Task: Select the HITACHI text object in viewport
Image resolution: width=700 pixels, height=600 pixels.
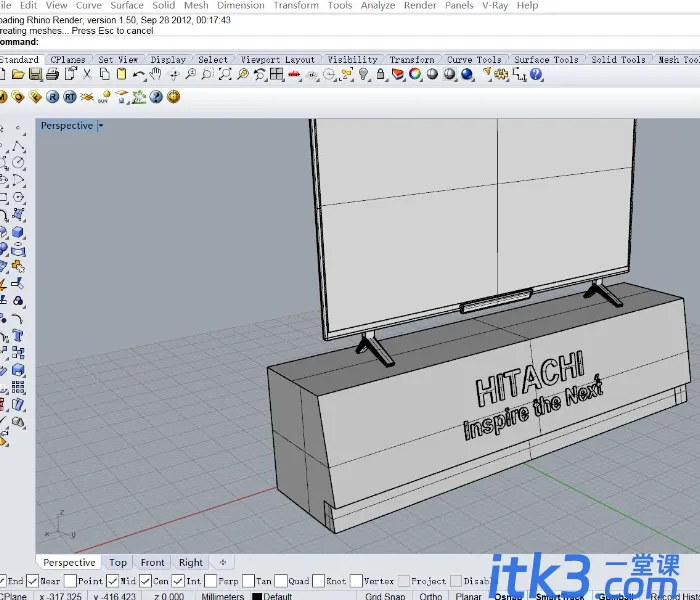Action: tap(530, 379)
